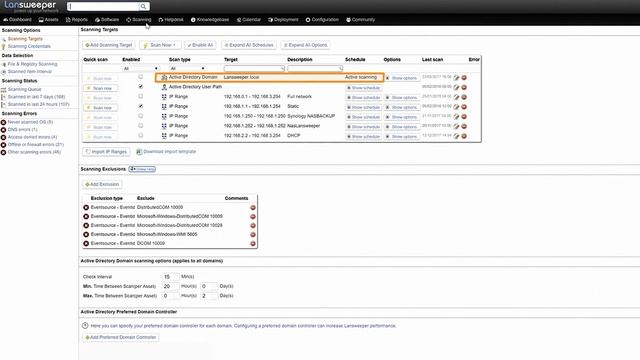
Task: Click the Check Interval minutes field
Action: [170, 277]
